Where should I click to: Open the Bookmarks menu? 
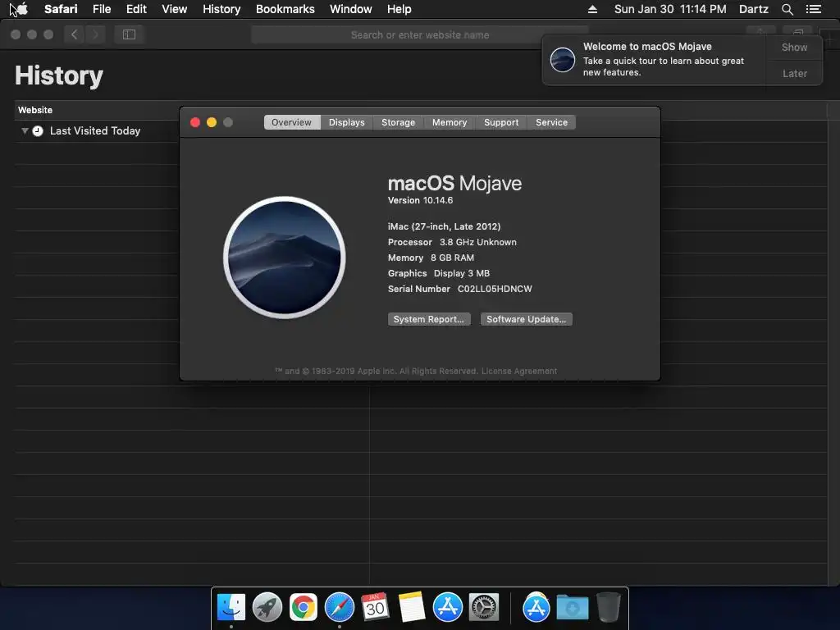tap(285, 9)
